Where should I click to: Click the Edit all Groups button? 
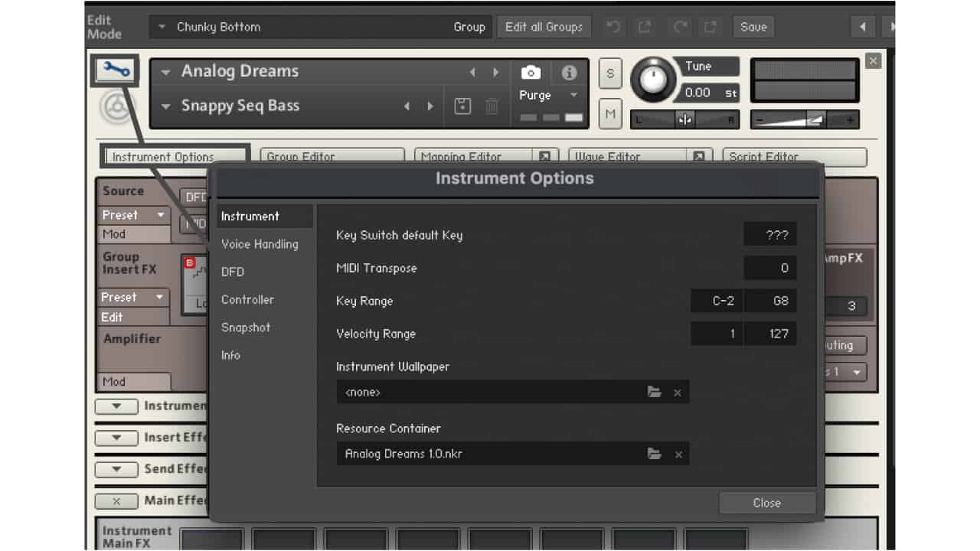544,26
